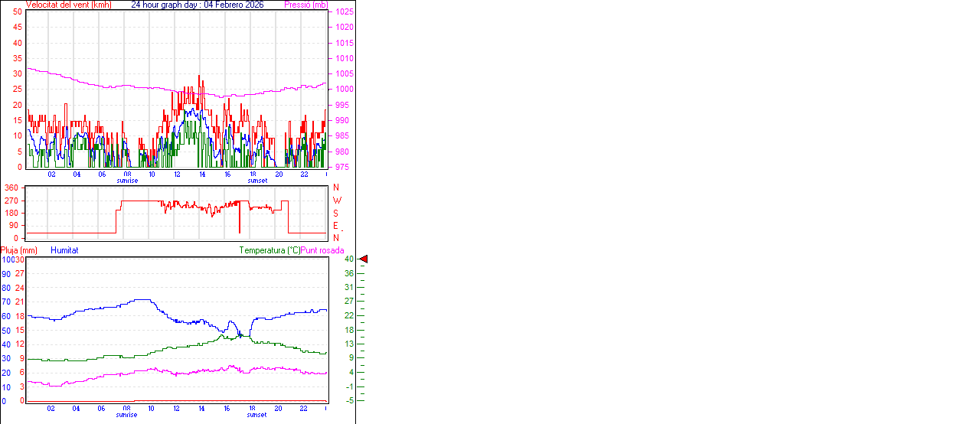
Task: Click the 975 tick on the pressure axis
Action: [x=342, y=167]
